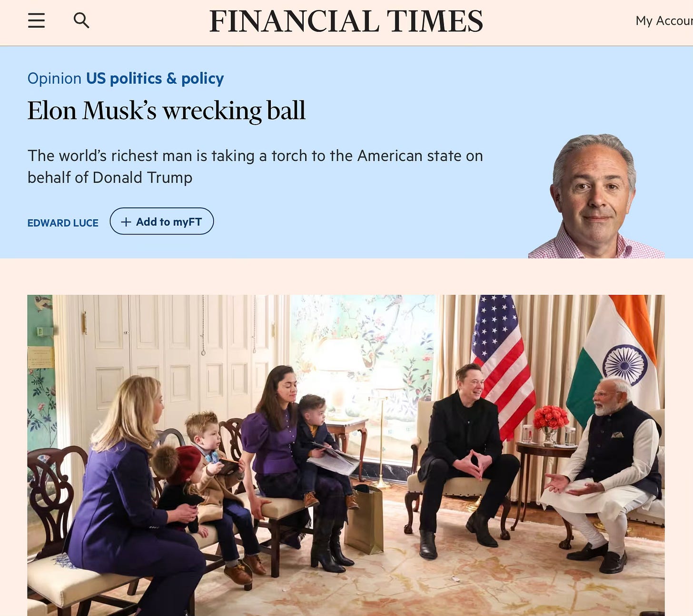
Task: Follow the Opinion section link
Action: [54, 78]
